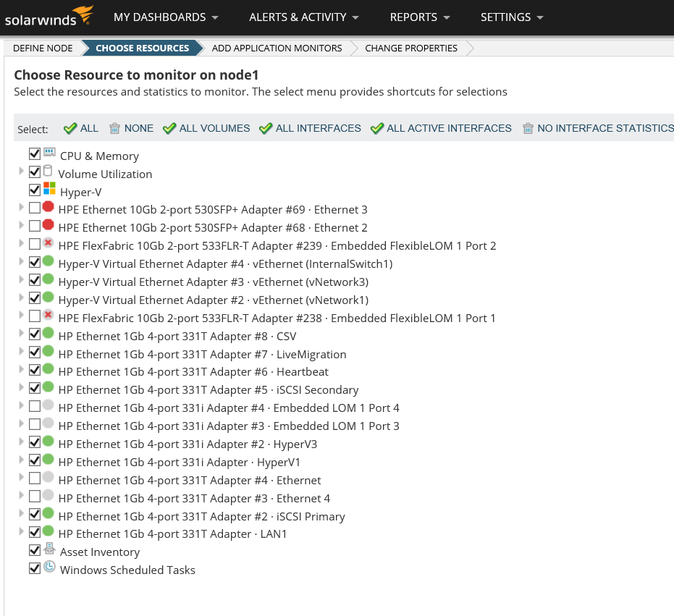Expand the Adapter #68 Ethernet 2 node
Image resolution: width=674 pixels, height=616 pixels.
coord(21,225)
